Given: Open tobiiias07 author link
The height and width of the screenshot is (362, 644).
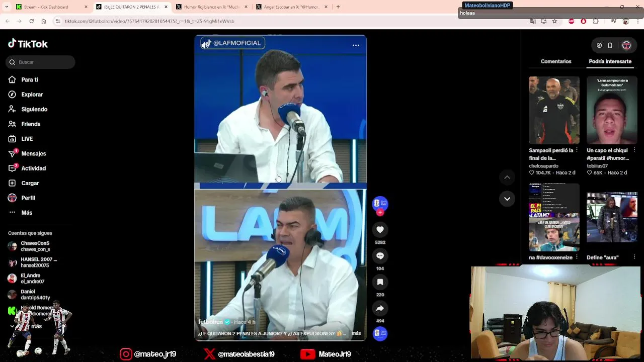Looking at the screenshot, I should [597, 166].
